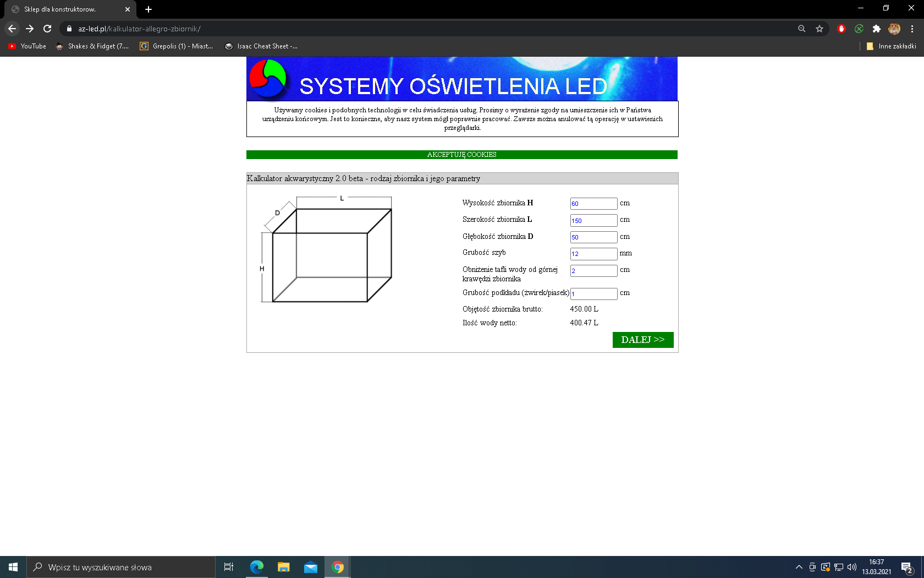Show hidden system tray icons

pyautogui.click(x=799, y=567)
